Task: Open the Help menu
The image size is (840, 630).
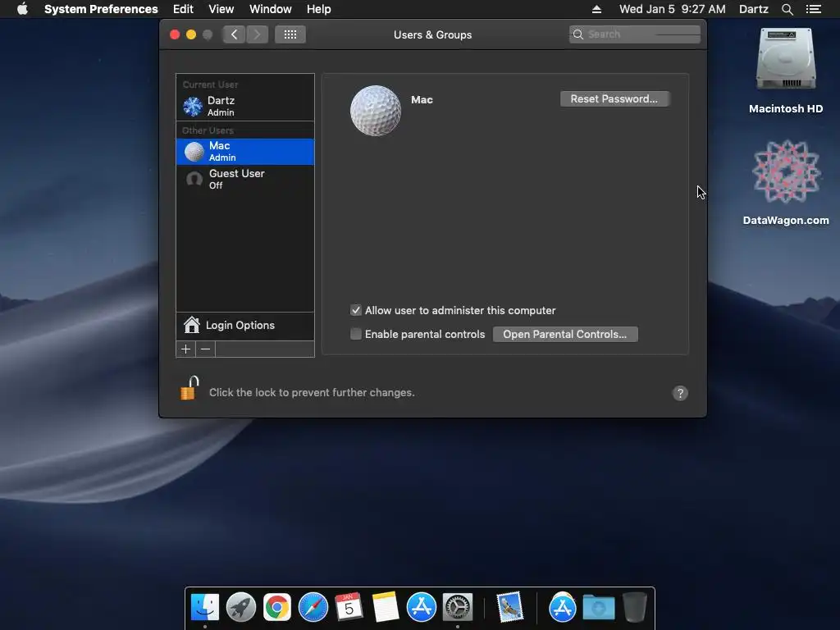Action: (319, 9)
